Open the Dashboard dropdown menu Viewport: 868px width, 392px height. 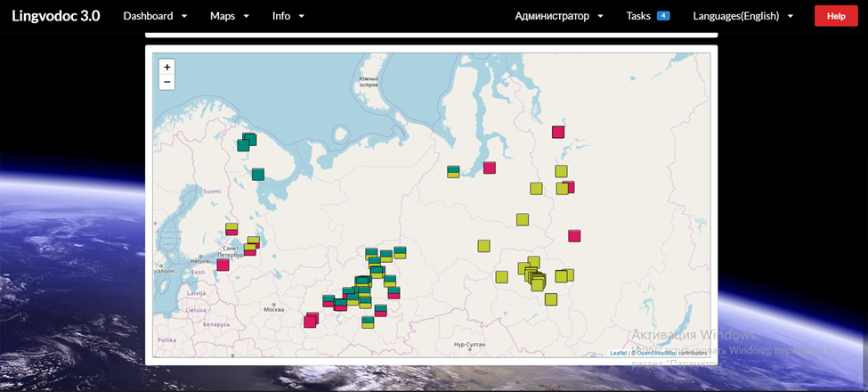(155, 16)
